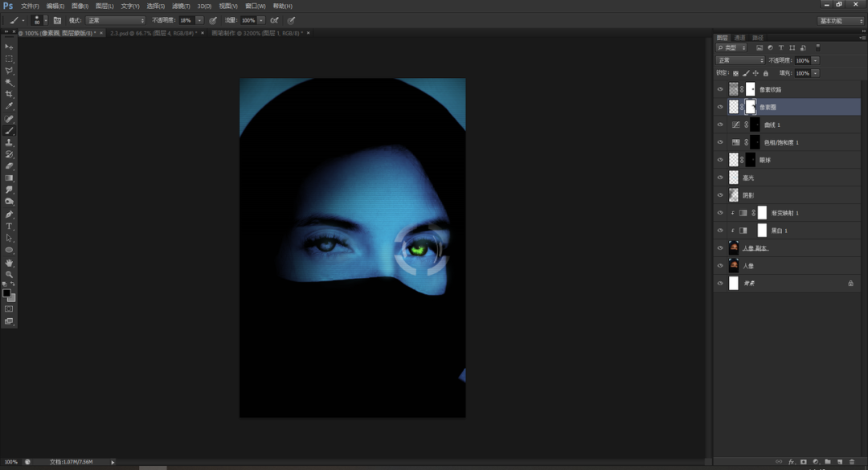This screenshot has height=470, width=868.
Task: Select the Gradient tool
Action: click(9, 178)
